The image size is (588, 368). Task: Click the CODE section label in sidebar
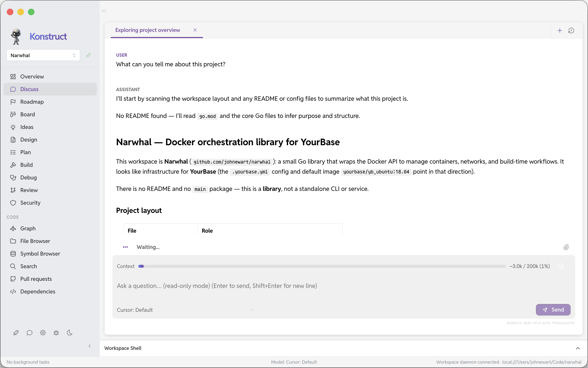pyautogui.click(x=13, y=217)
